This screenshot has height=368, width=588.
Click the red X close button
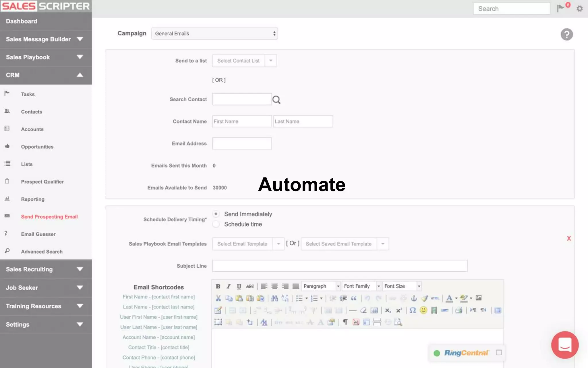[x=569, y=238]
